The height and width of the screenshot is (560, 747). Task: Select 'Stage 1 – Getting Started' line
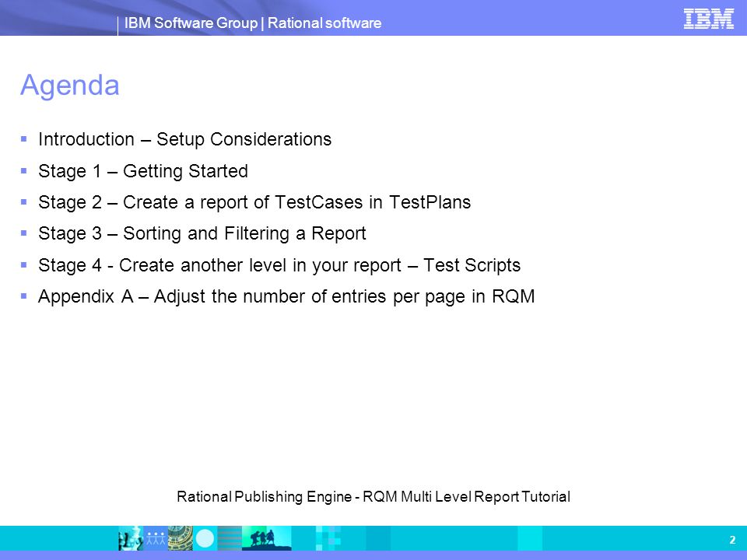point(143,171)
